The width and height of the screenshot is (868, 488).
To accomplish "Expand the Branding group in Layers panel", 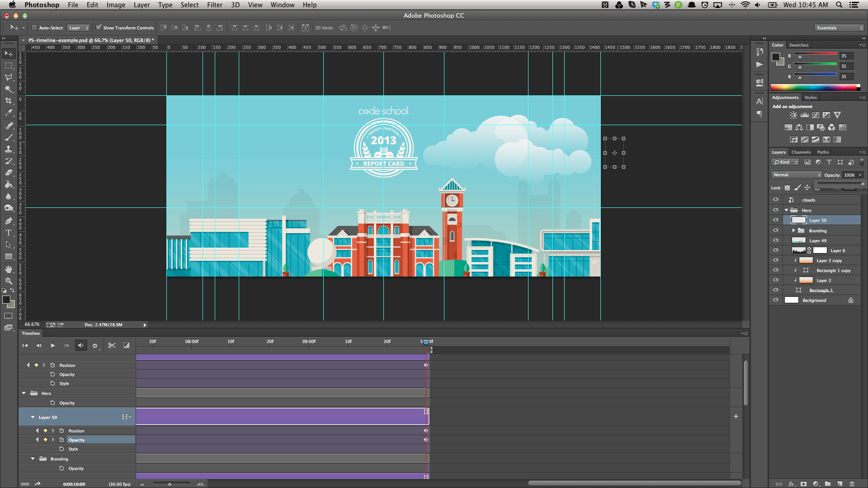I will pyautogui.click(x=793, y=230).
